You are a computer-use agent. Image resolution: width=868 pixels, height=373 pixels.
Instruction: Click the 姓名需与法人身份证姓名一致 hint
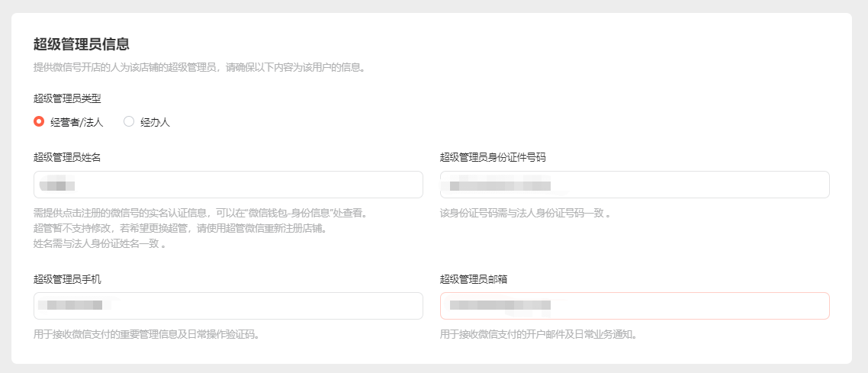coord(100,244)
